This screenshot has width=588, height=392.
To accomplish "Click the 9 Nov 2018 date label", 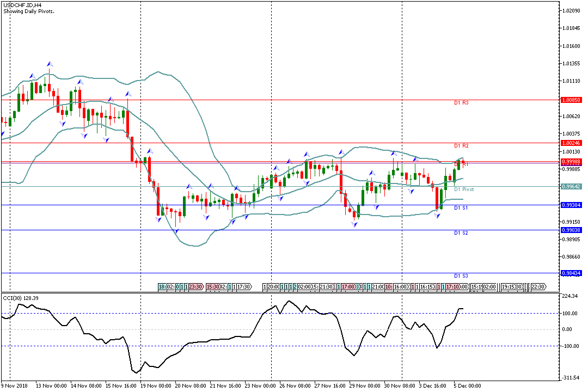I will 15,385.
